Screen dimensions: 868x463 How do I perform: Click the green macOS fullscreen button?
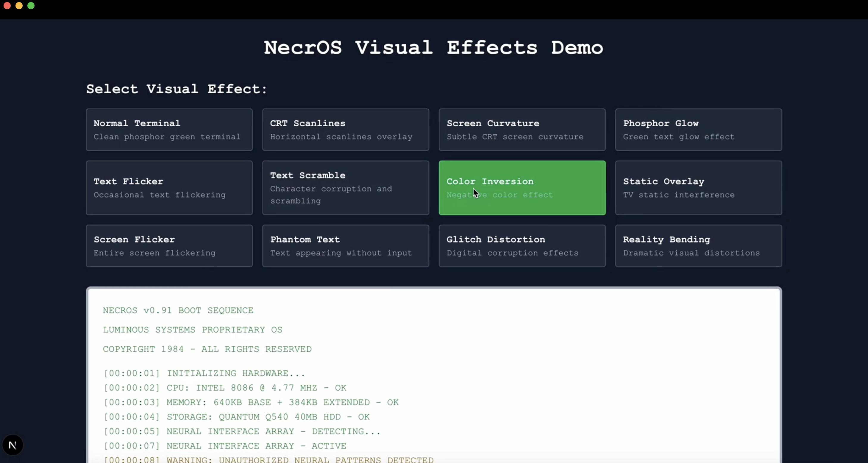click(31, 6)
